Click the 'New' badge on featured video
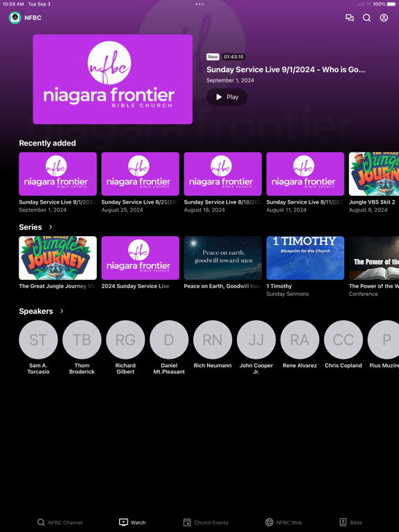Image resolution: width=399 pixels, height=532 pixels. tap(213, 57)
